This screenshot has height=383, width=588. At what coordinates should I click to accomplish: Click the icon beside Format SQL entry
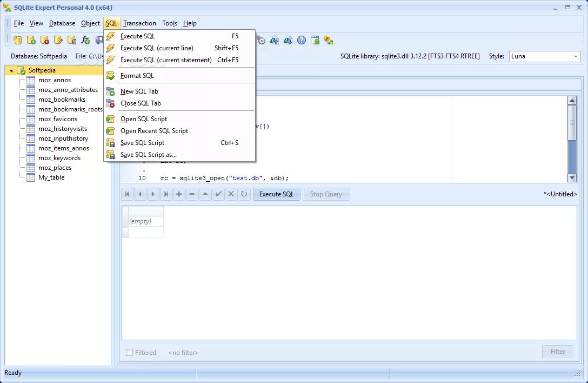(110, 76)
